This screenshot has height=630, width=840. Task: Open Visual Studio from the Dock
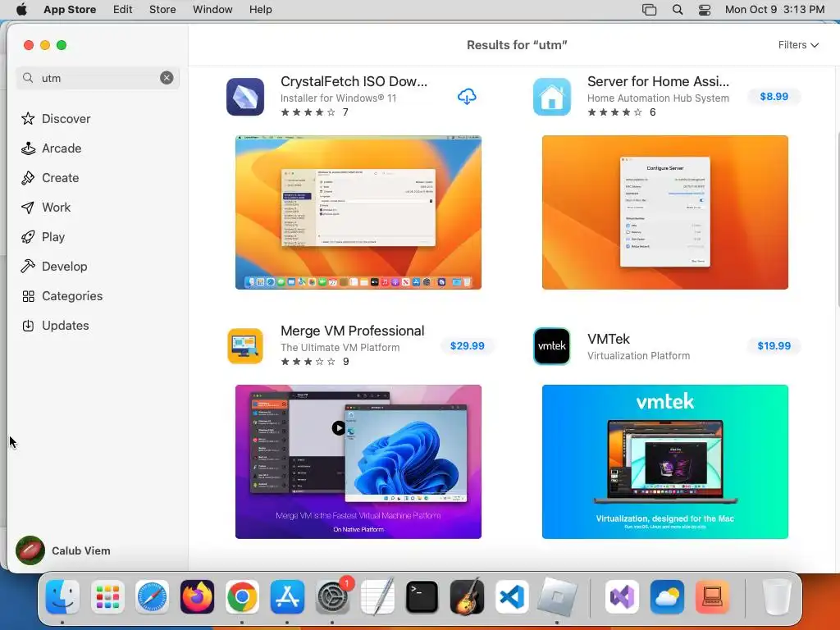coord(622,597)
